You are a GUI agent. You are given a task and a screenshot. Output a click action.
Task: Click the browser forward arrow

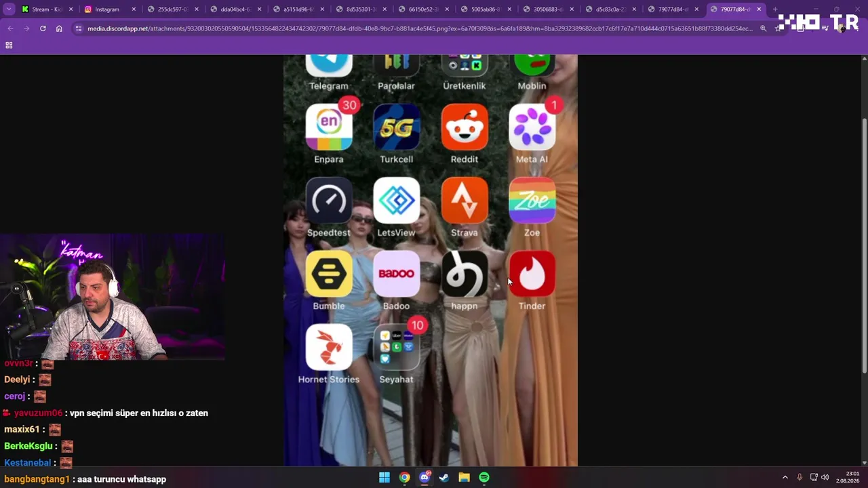[26, 28]
